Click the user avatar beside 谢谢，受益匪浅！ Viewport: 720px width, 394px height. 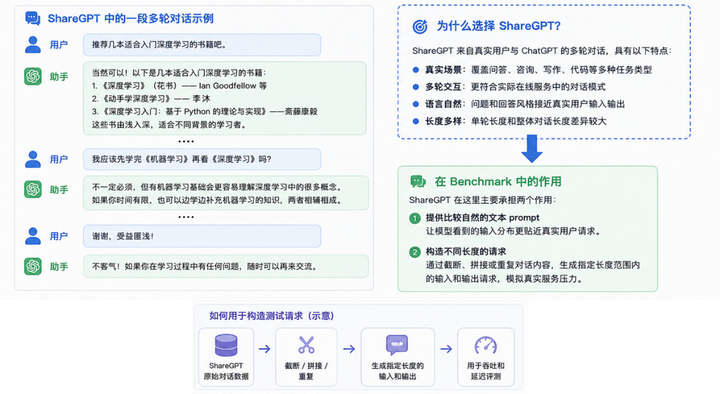click(x=33, y=236)
